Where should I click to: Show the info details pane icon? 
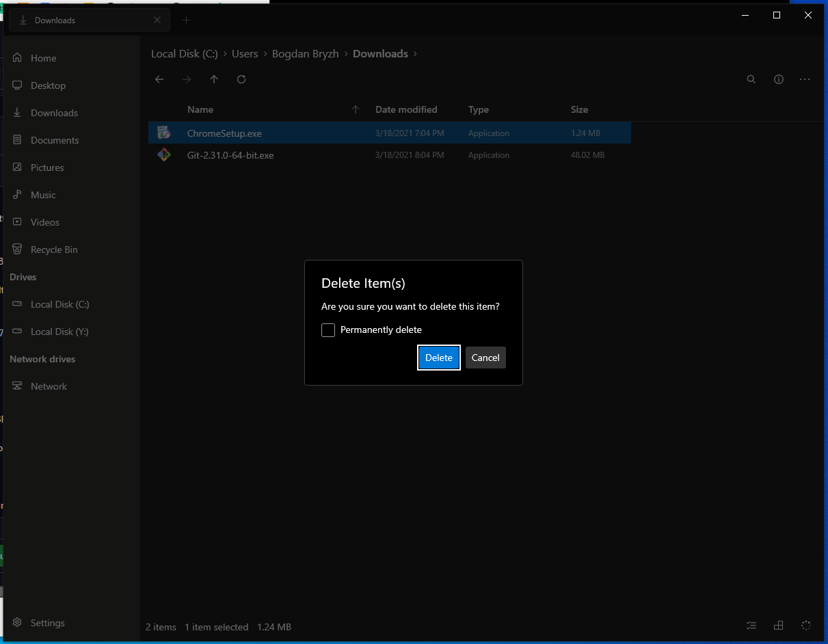[779, 79]
